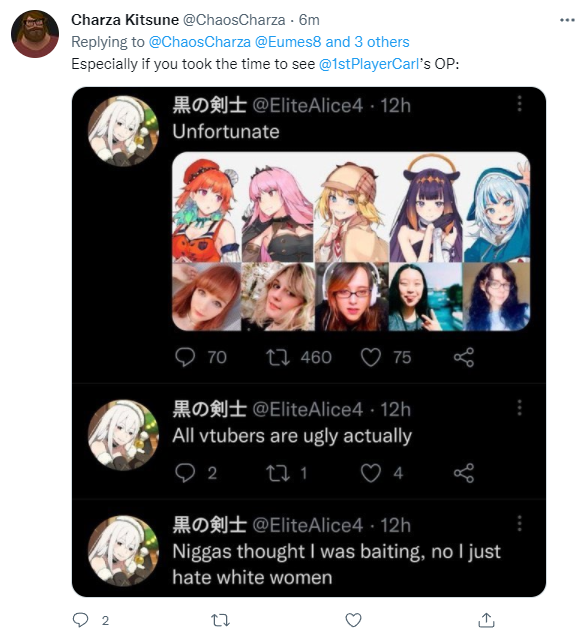Open vertical dots menu on 'All vtubers' tweet
The width and height of the screenshot is (587, 635).
pos(519,408)
